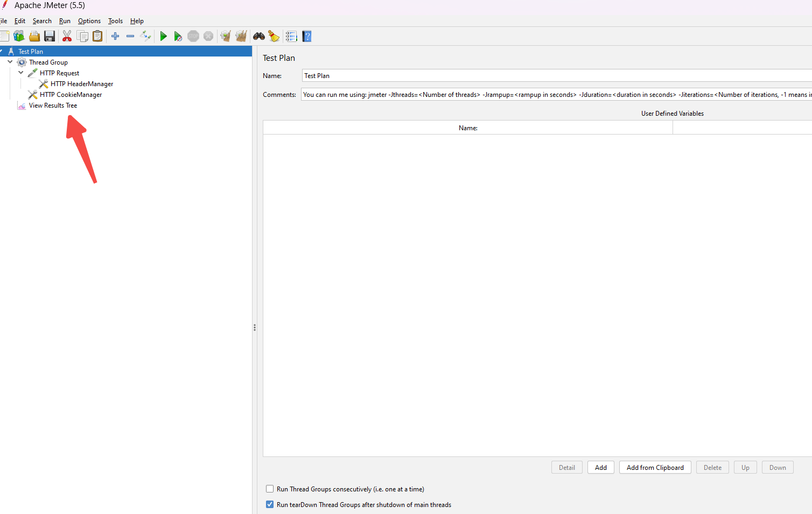This screenshot has width=812, height=514.
Task: Open the Search menu
Action: [42, 21]
